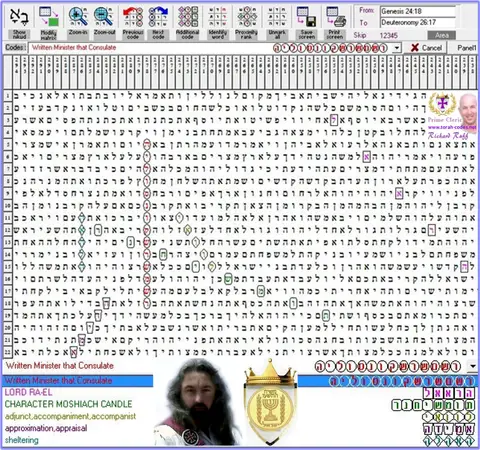Click the Skip value 12345

pyautogui.click(x=388, y=35)
